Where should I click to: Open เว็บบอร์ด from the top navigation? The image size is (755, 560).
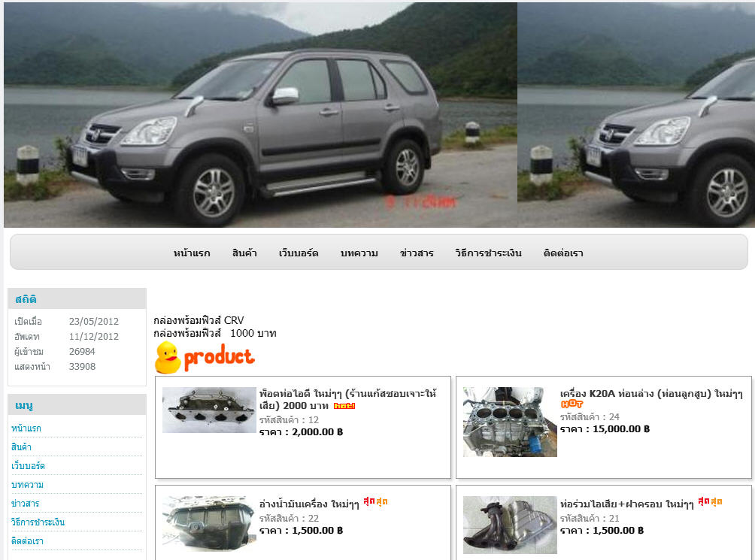(x=299, y=253)
